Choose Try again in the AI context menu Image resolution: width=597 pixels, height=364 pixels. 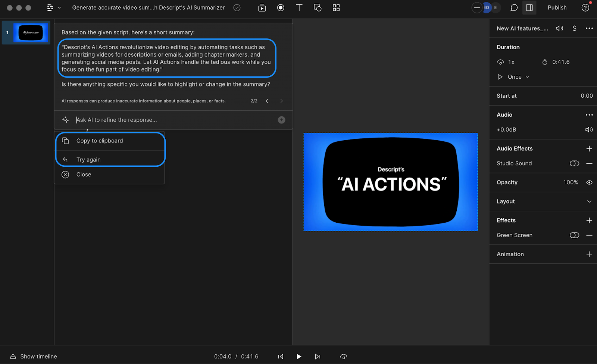88,159
